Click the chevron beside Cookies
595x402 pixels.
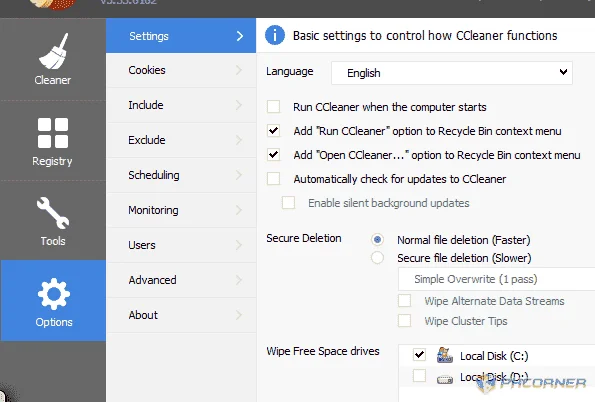click(x=239, y=70)
